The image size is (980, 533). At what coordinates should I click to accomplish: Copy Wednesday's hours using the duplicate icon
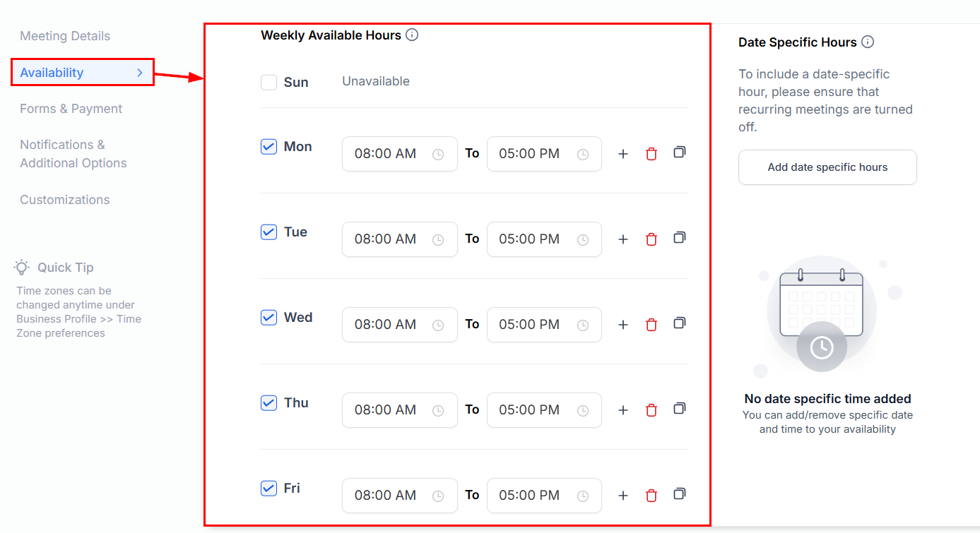[x=679, y=323]
